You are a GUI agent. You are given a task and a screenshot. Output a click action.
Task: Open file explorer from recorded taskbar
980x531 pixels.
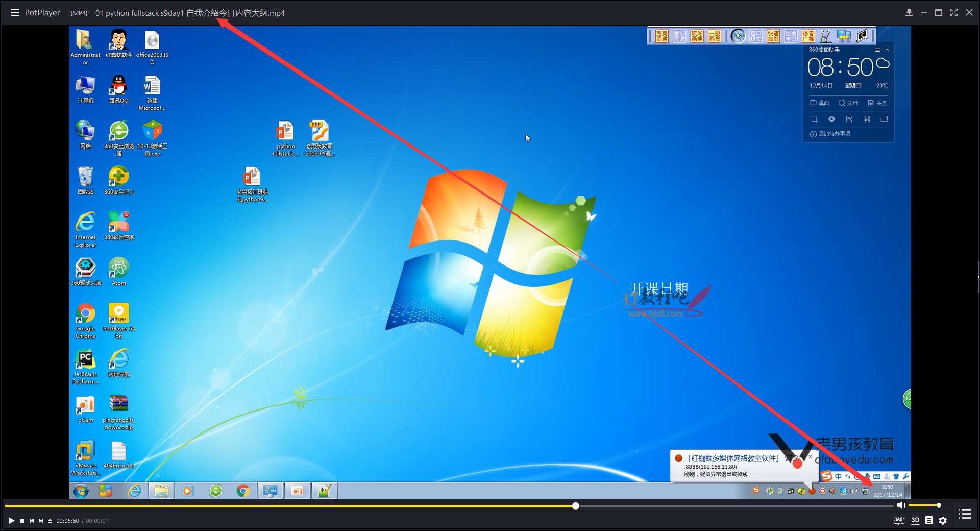point(161,491)
